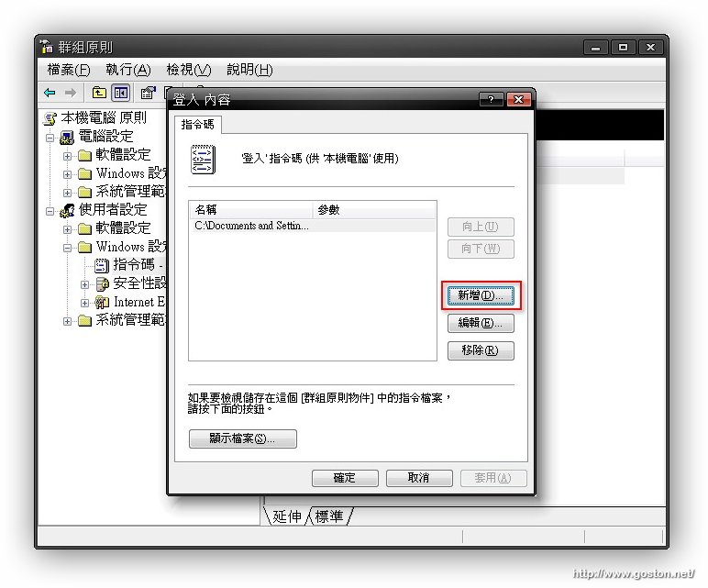Click the Up One Level folder icon

click(x=99, y=93)
